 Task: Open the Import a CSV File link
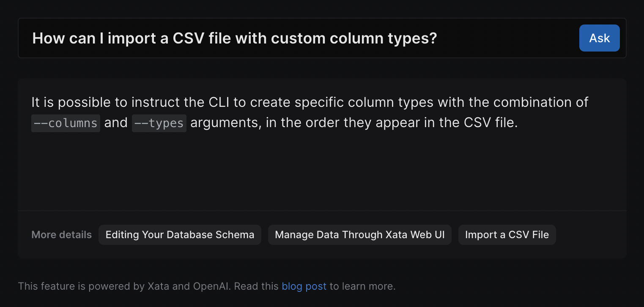[x=507, y=235]
